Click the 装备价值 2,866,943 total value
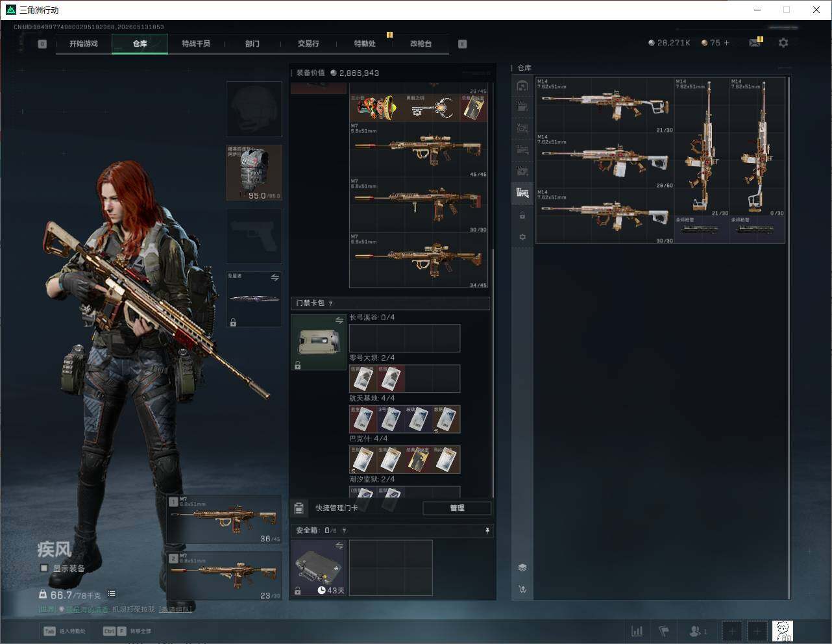This screenshot has width=832, height=644. coord(337,73)
